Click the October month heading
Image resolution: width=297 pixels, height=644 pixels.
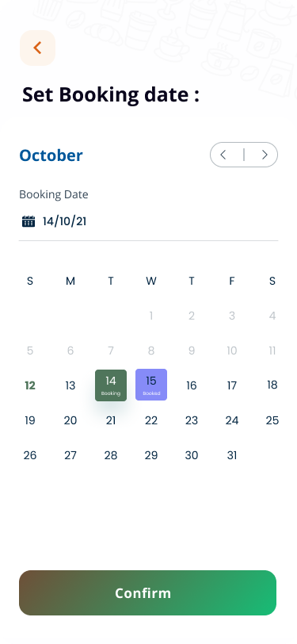(51, 155)
